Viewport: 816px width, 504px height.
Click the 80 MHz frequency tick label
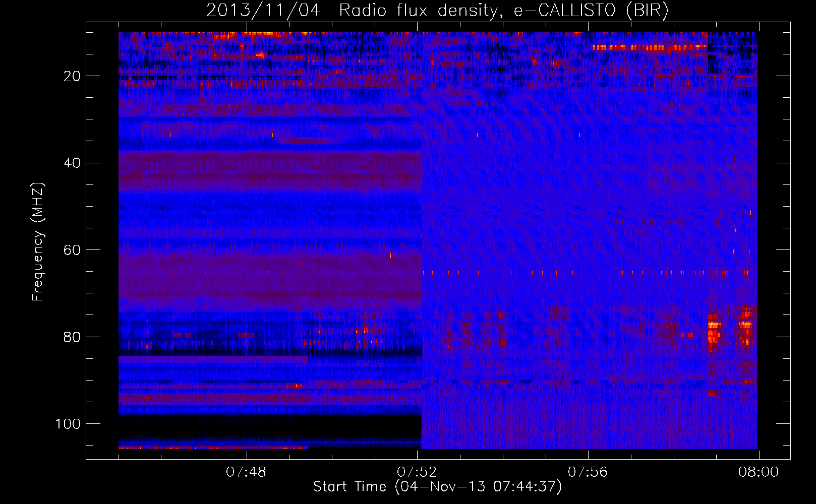(73, 337)
